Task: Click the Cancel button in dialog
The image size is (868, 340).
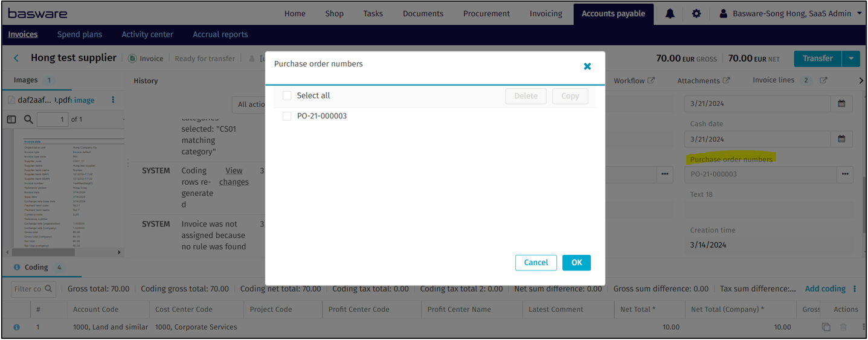Action: click(x=536, y=263)
